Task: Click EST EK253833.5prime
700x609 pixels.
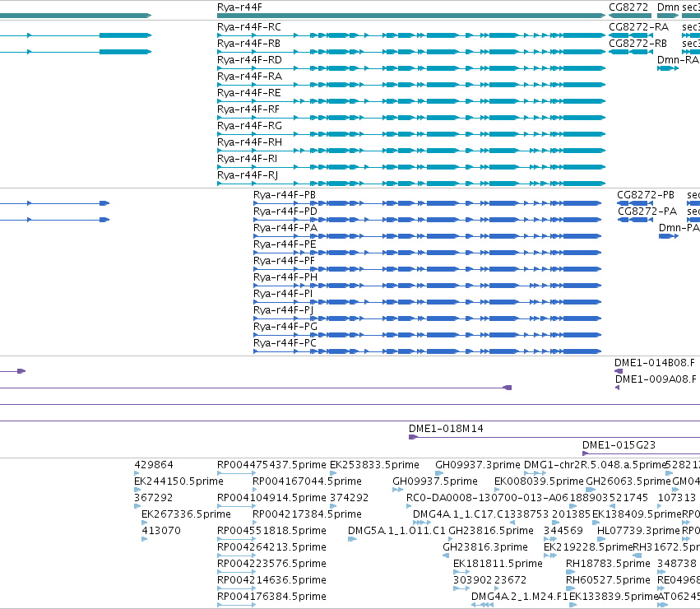Action: click(374, 465)
